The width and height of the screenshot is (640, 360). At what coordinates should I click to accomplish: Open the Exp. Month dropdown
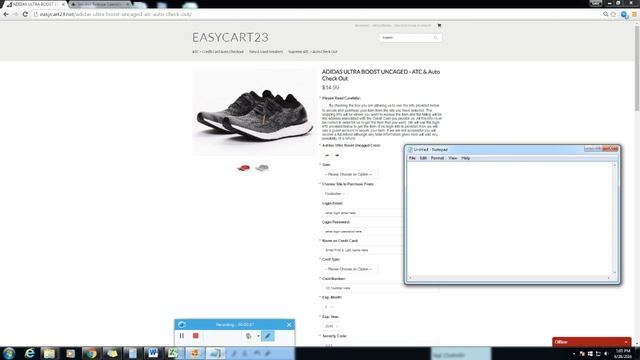pyautogui.click(x=329, y=307)
